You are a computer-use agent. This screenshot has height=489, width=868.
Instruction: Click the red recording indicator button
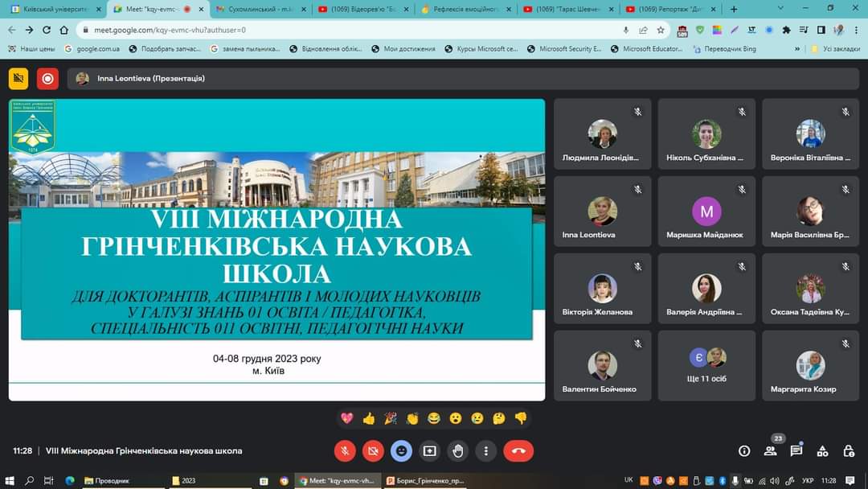click(x=47, y=79)
